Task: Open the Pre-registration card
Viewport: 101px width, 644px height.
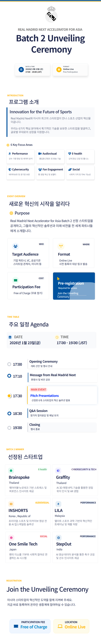Action: 74,286
